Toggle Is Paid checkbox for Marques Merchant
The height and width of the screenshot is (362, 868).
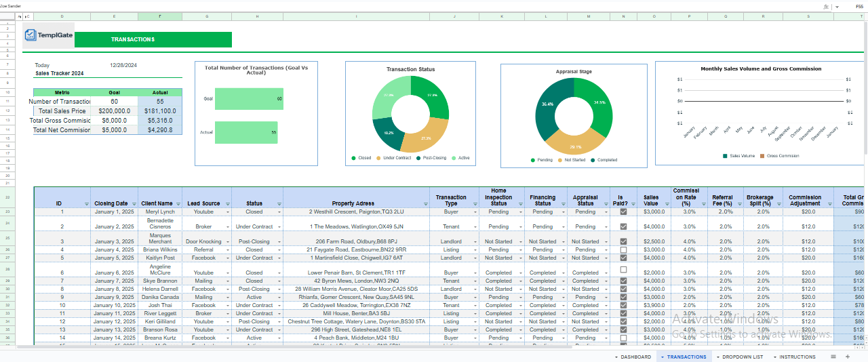(623, 241)
